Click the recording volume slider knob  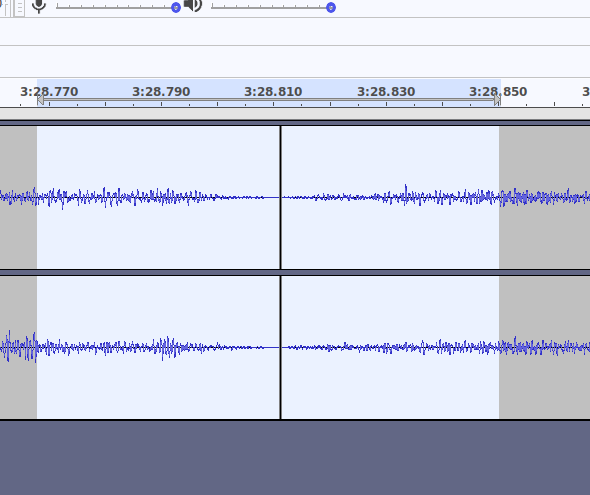(176, 8)
